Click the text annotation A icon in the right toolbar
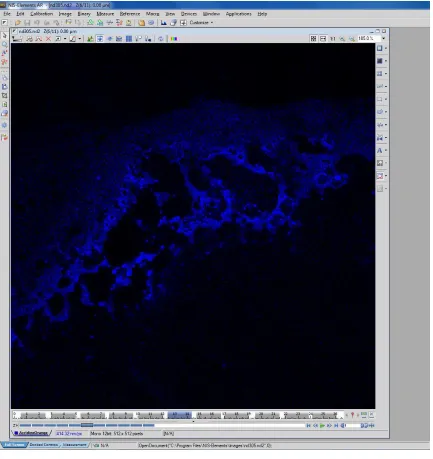This screenshot has height=459, width=433. [379, 151]
